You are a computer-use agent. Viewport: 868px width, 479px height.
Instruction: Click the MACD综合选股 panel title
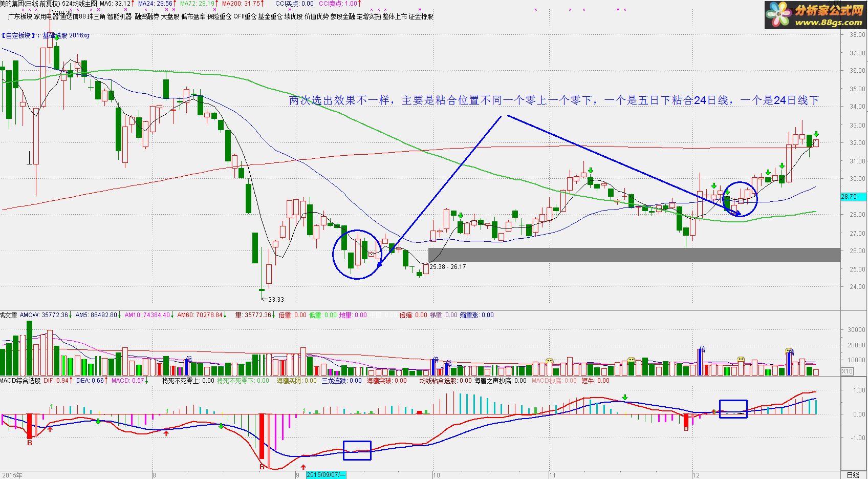coord(20,381)
